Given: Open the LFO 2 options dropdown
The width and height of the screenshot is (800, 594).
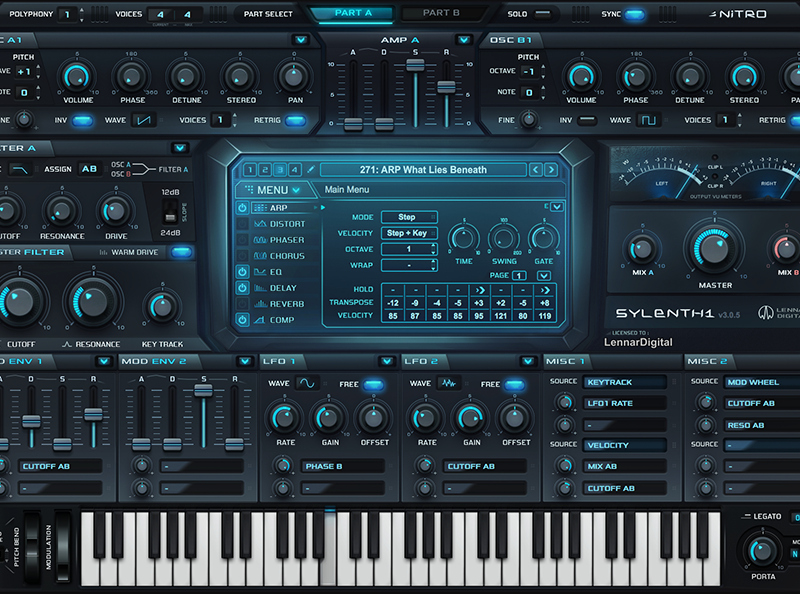Looking at the screenshot, I should coord(528,361).
